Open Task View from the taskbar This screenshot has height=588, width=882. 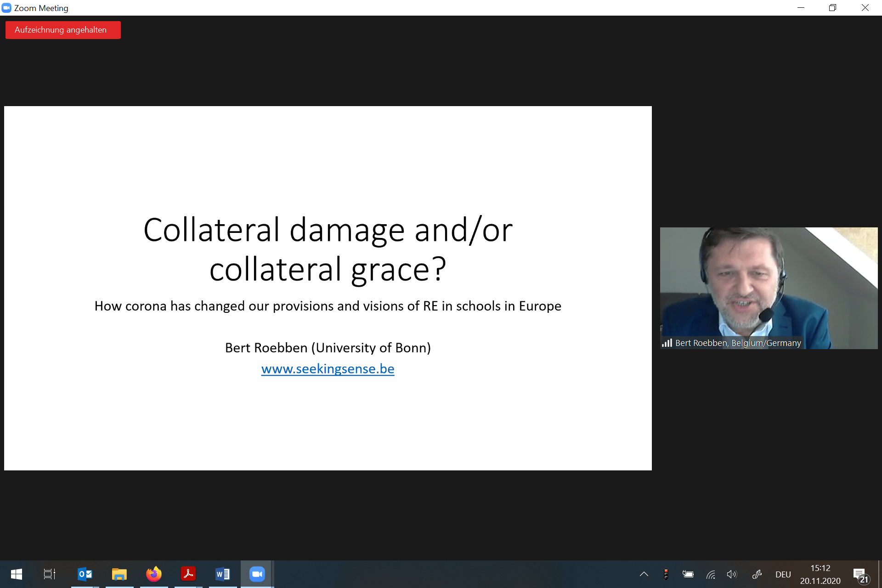point(50,574)
